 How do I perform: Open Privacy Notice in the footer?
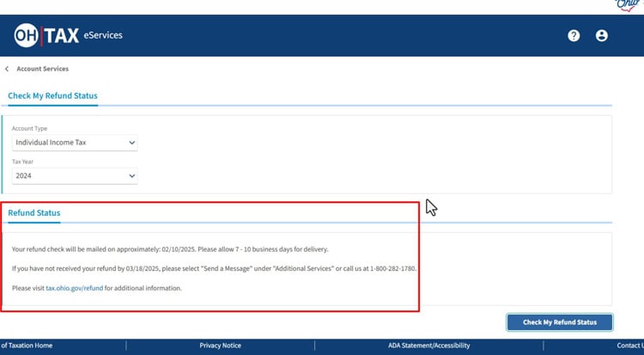click(x=220, y=346)
